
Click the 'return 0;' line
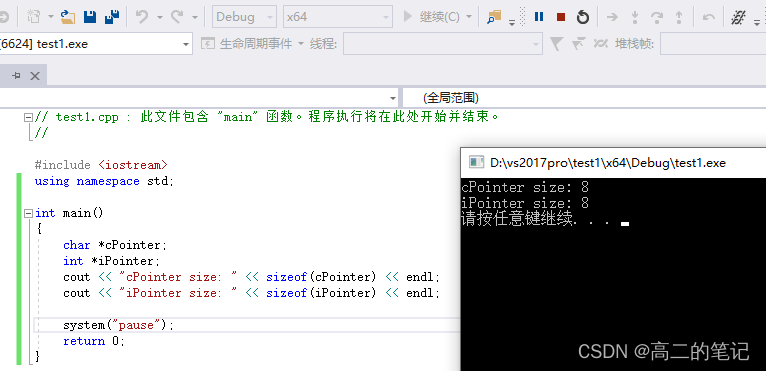(x=94, y=341)
